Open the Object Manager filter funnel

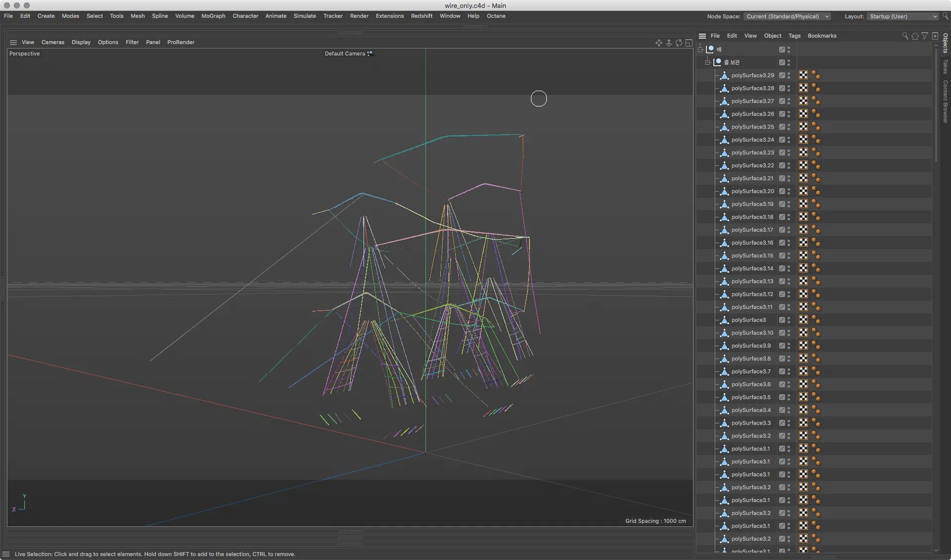pyautogui.click(x=925, y=36)
